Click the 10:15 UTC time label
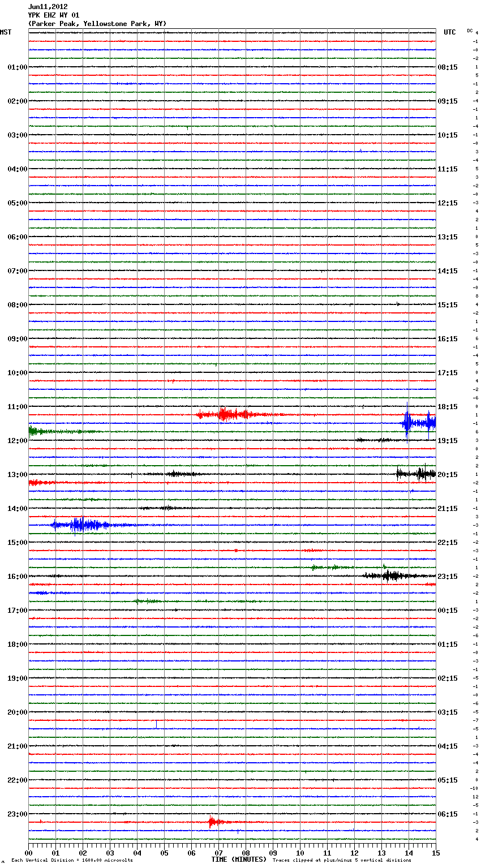This screenshot has height=868, width=481. [x=448, y=135]
